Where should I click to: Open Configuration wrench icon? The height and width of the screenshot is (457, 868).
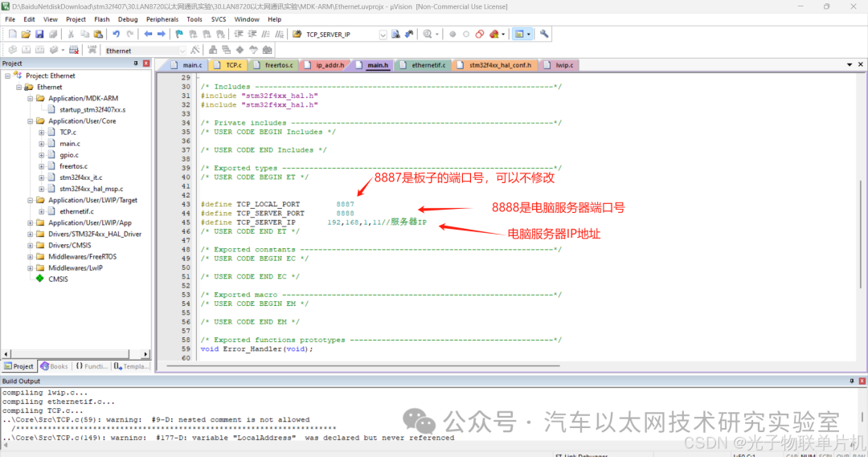click(x=544, y=35)
